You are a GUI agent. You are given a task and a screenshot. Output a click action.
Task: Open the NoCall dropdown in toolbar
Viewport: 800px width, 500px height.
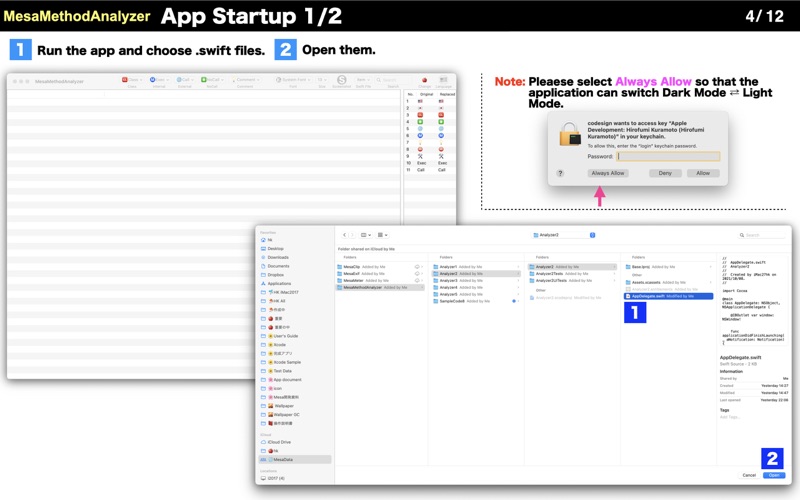pyautogui.click(x=212, y=80)
